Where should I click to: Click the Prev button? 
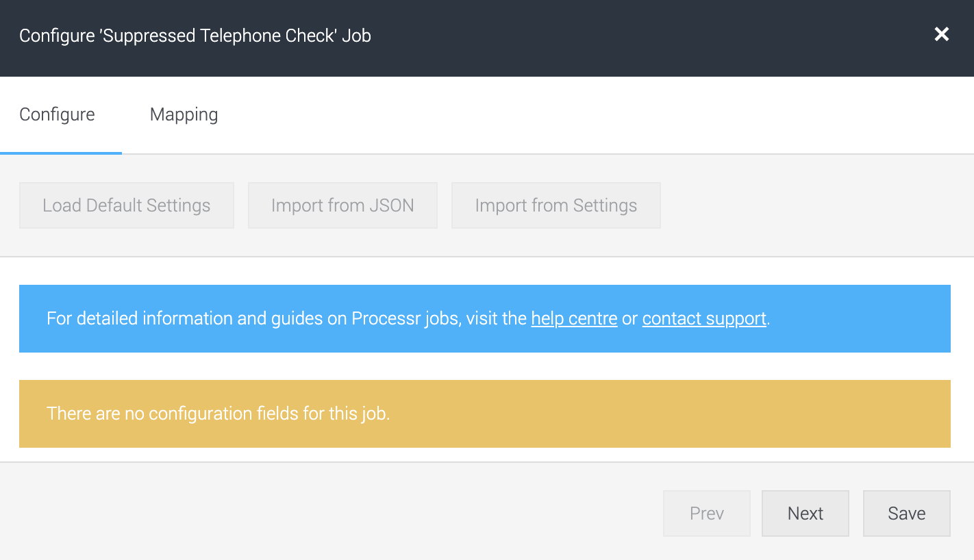click(707, 513)
